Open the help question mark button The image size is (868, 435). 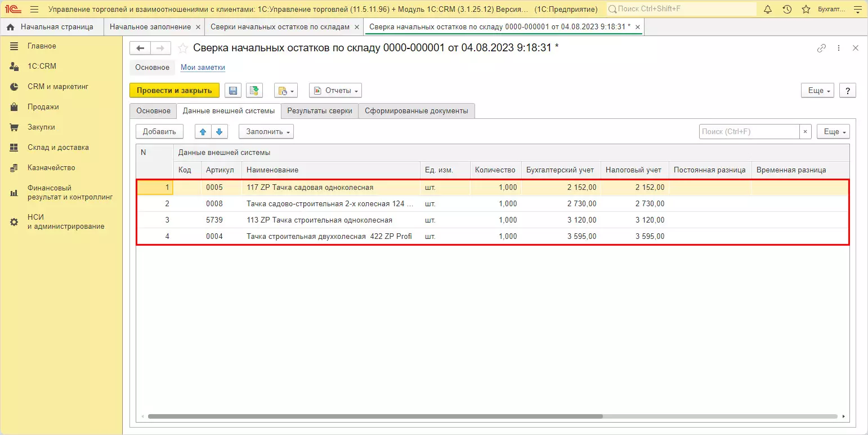click(x=847, y=91)
